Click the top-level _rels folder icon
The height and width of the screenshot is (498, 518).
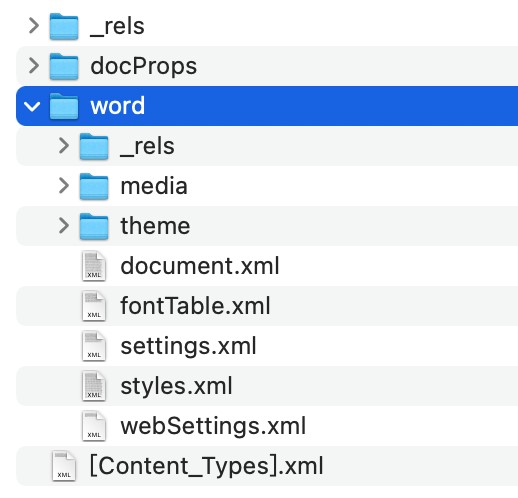click(64, 26)
